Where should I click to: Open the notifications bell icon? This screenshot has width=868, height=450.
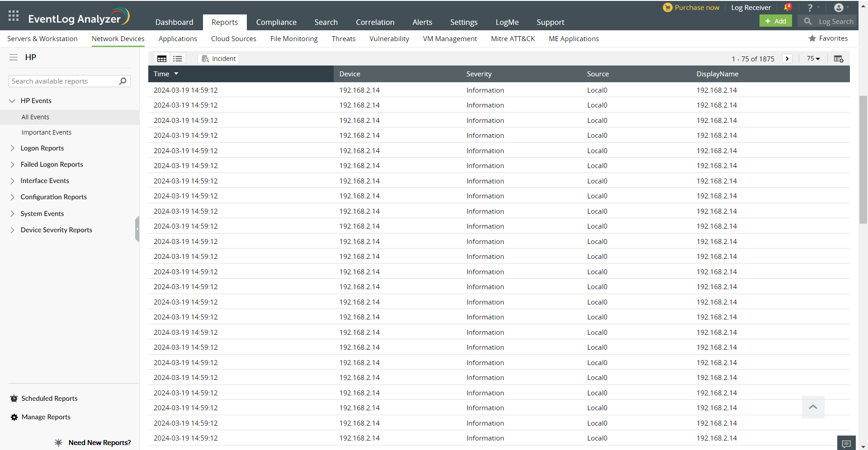[788, 7]
